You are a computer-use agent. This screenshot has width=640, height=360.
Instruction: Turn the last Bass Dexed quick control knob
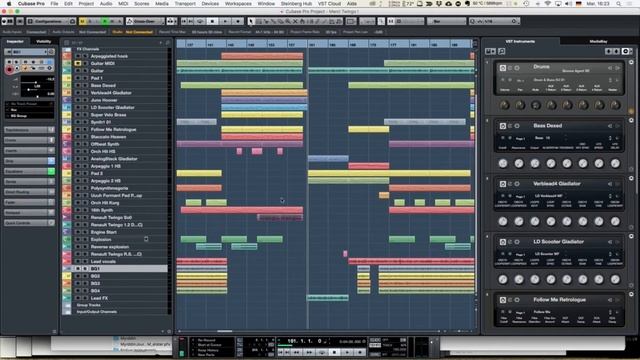coord(615,163)
